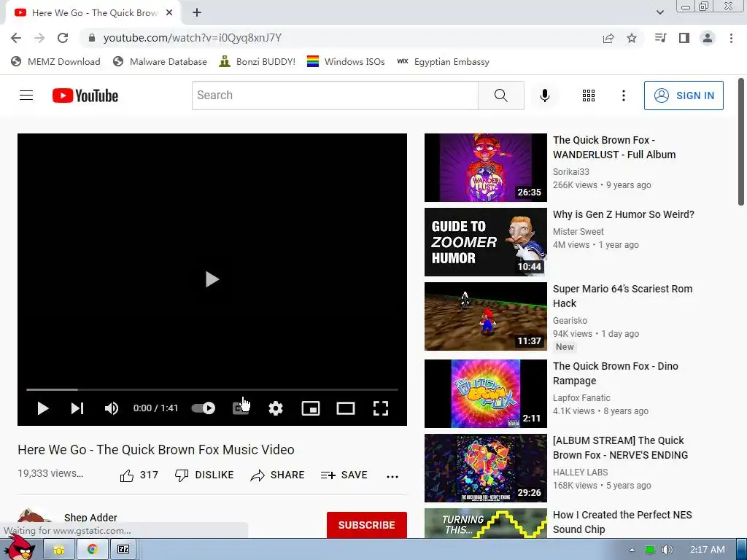The width and height of the screenshot is (747, 560).
Task: Open the tab search chevron dropdown
Action: pyautogui.click(x=659, y=12)
